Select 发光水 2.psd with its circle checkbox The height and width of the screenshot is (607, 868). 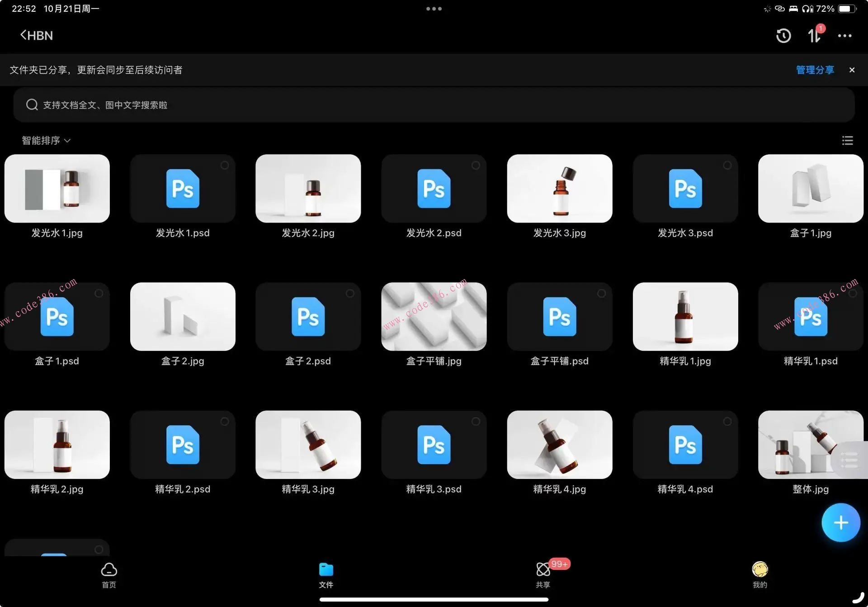(476, 166)
